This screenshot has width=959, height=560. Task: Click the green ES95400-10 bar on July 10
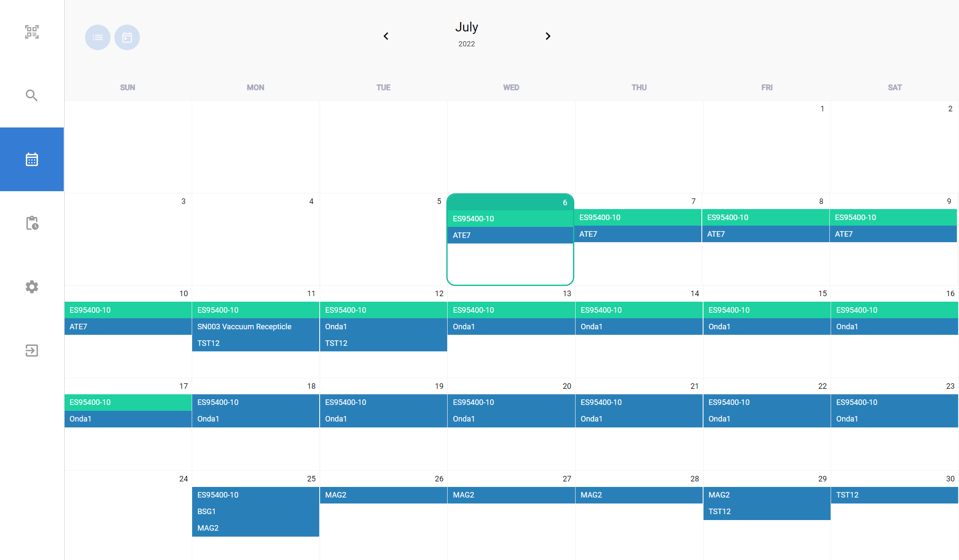point(127,310)
